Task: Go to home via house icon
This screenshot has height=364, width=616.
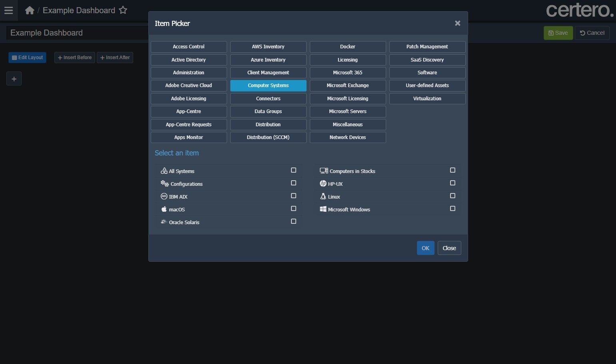Action: pyautogui.click(x=30, y=10)
